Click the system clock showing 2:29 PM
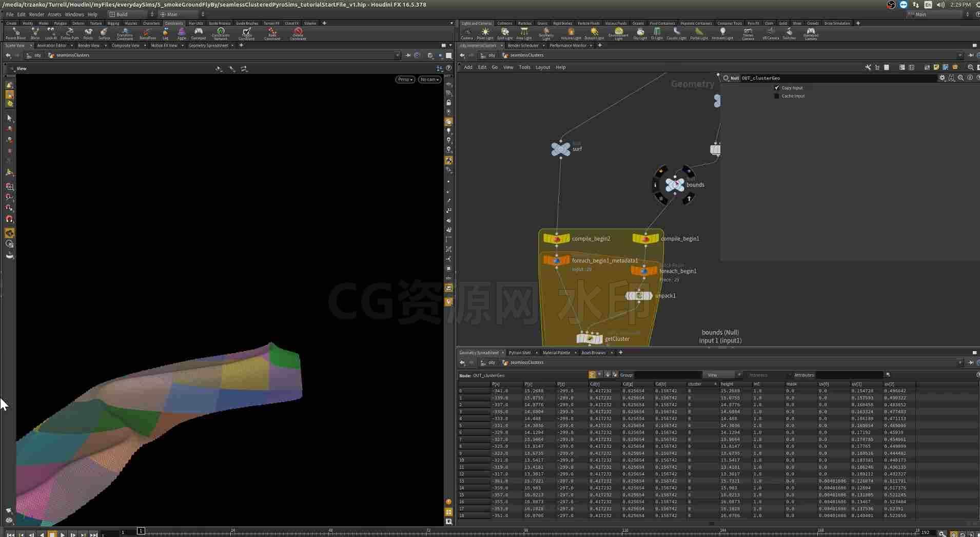980x537 pixels. [960, 4]
